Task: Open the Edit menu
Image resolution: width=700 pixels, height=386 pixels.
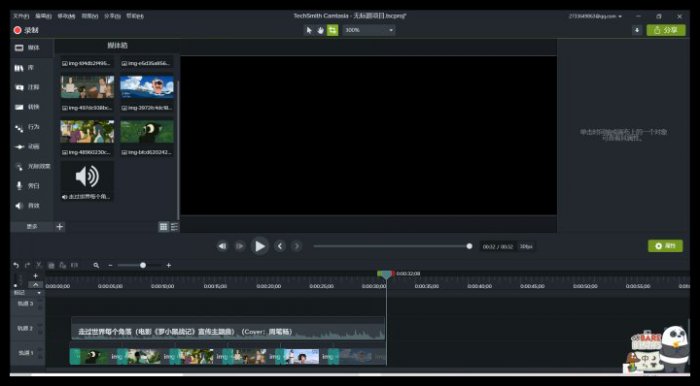Action: [43, 16]
